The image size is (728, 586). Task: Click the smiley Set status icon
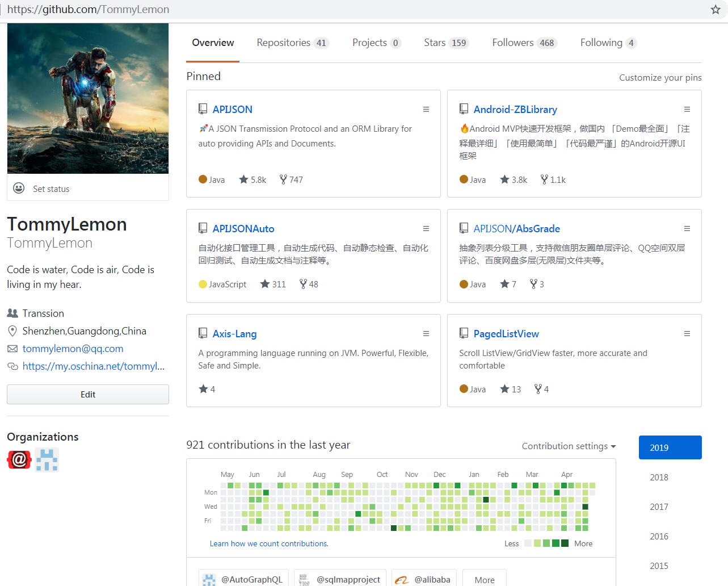point(19,189)
